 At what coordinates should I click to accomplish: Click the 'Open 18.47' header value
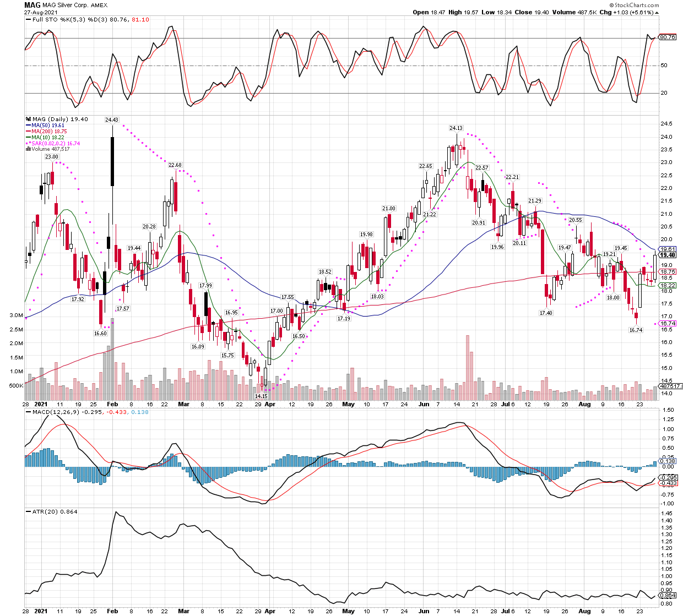pos(429,12)
